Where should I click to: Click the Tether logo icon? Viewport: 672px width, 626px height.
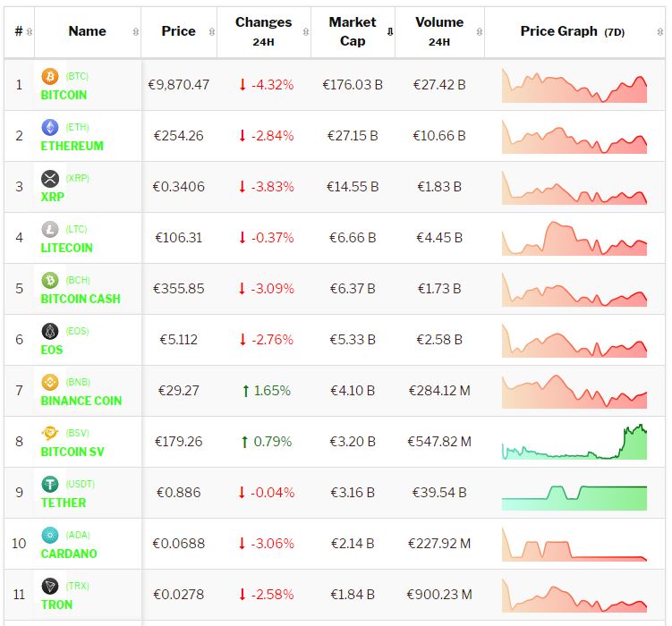tap(50, 485)
